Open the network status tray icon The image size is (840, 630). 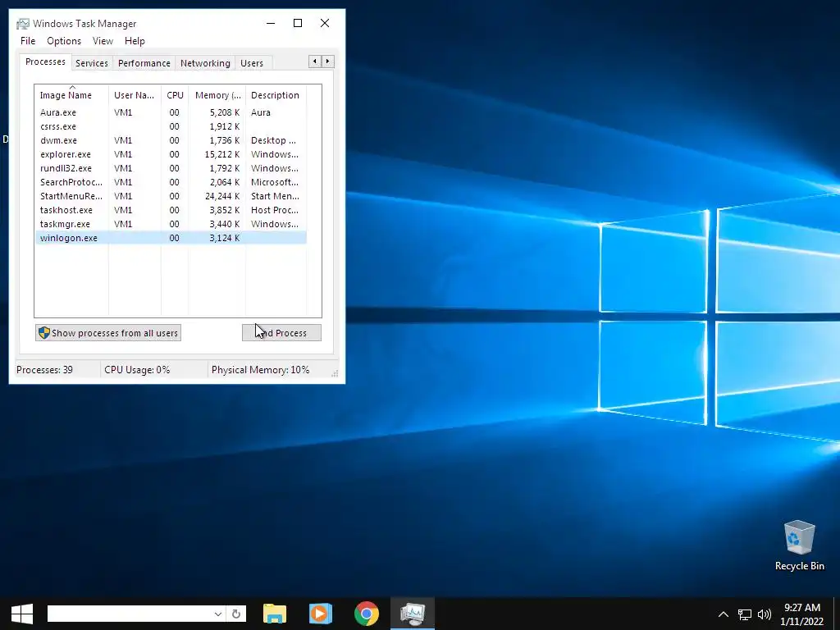pyautogui.click(x=744, y=614)
